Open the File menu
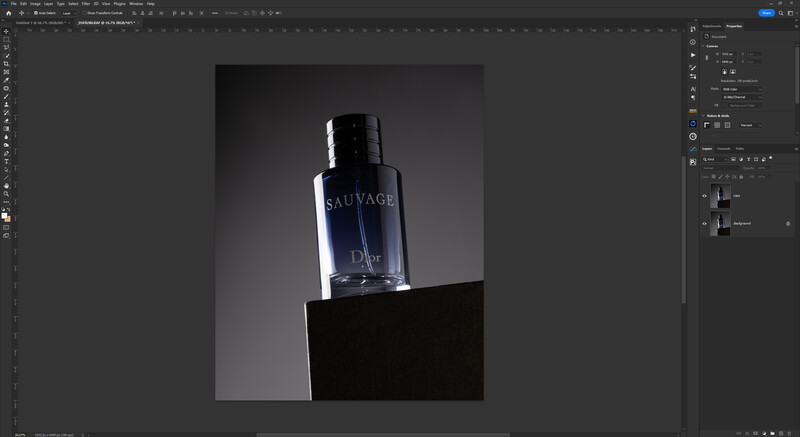Viewport: 800px width, 437px height. coord(14,4)
